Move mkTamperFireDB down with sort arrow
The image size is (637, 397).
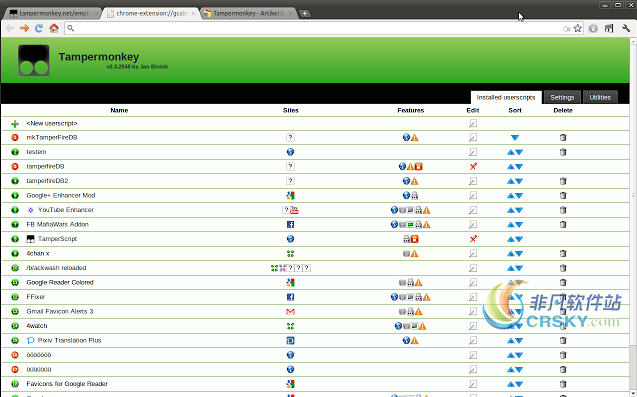click(515, 138)
